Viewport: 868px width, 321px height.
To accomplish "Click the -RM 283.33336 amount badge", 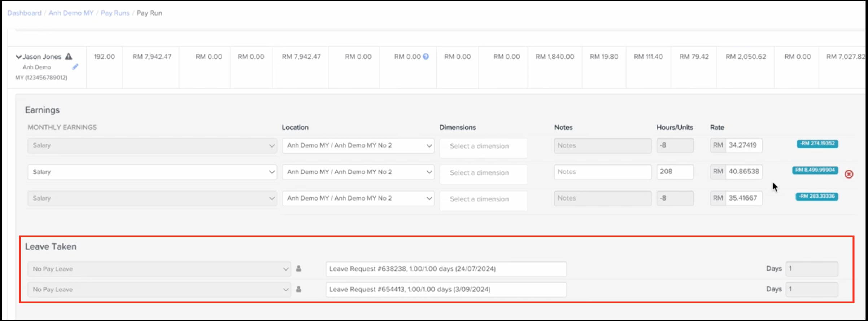I will tap(817, 197).
